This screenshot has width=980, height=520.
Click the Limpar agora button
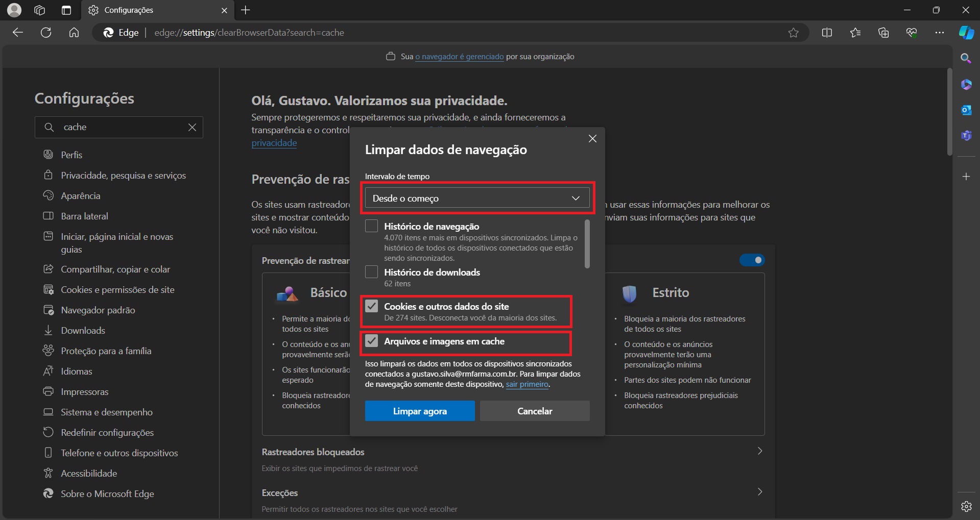point(420,411)
